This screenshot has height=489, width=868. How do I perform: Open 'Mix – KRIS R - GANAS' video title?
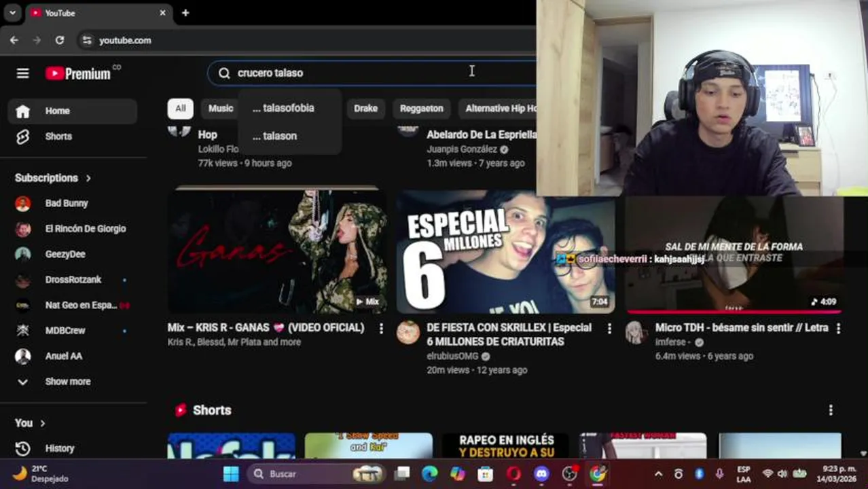click(266, 327)
